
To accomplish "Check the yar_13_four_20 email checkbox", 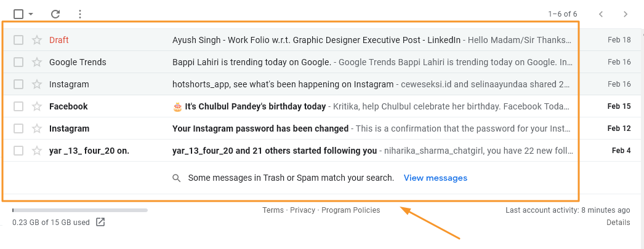I will click(18, 151).
